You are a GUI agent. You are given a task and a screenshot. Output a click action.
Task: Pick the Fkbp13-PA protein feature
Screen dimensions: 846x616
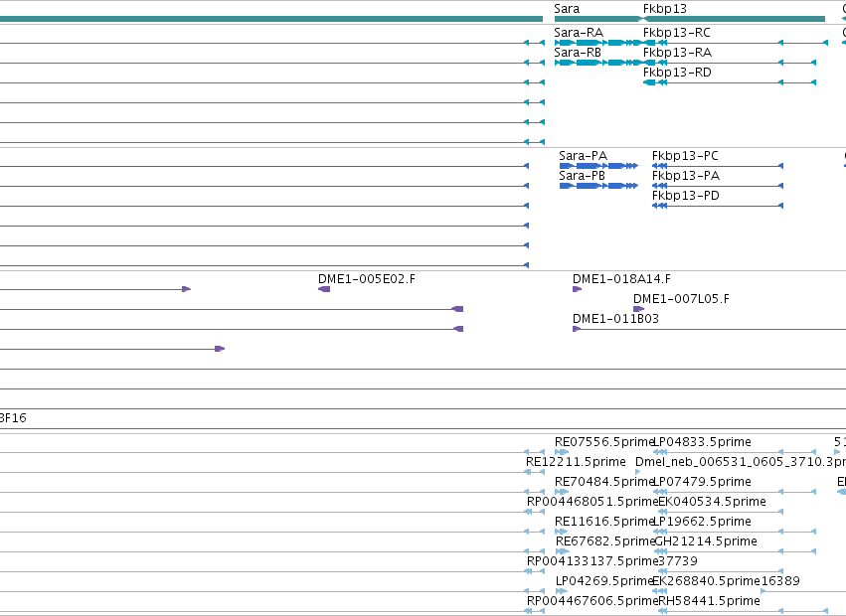point(686,176)
